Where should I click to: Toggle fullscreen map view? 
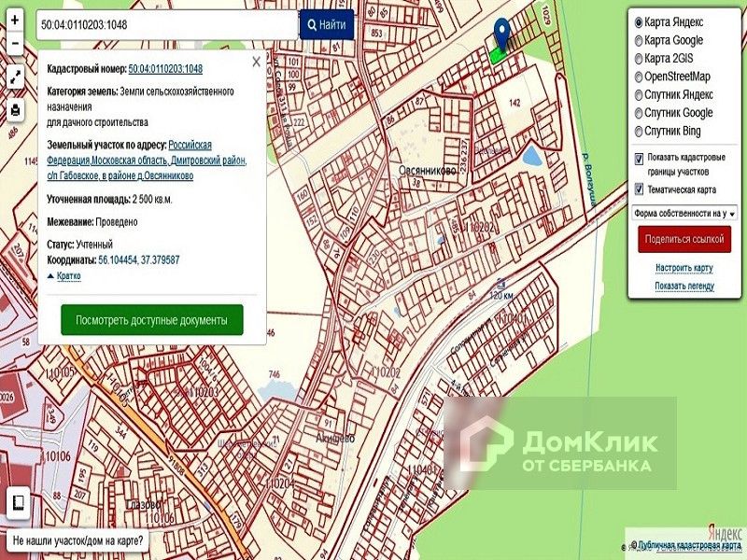click(x=15, y=77)
